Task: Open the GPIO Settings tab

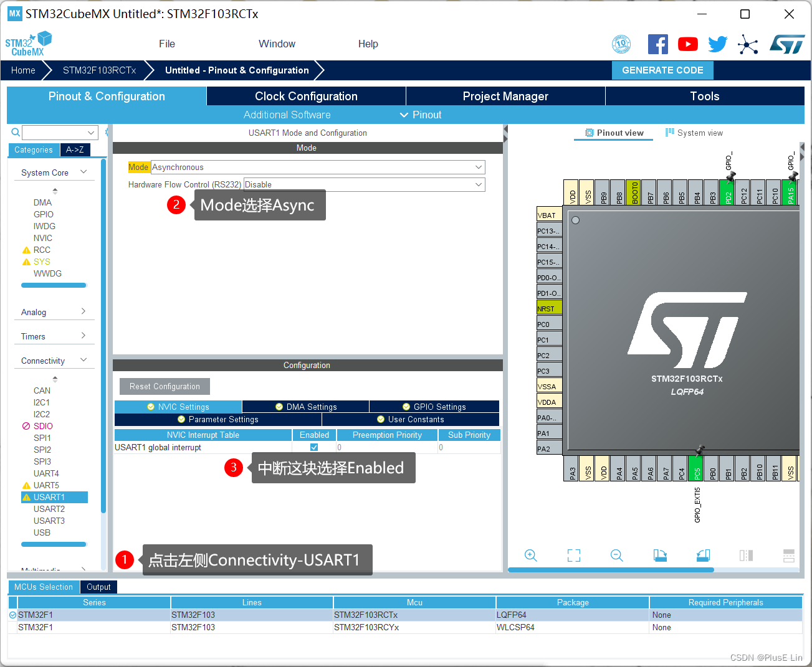Action: coord(434,407)
